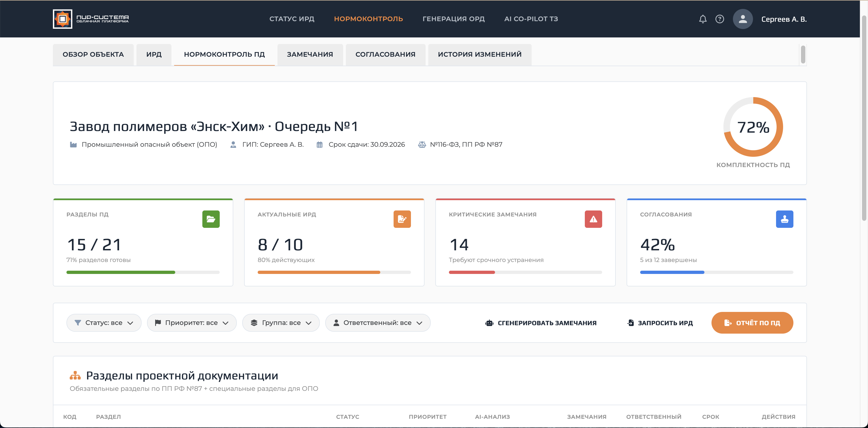Click Запросить ИРД button
The height and width of the screenshot is (428, 868).
[660, 323]
